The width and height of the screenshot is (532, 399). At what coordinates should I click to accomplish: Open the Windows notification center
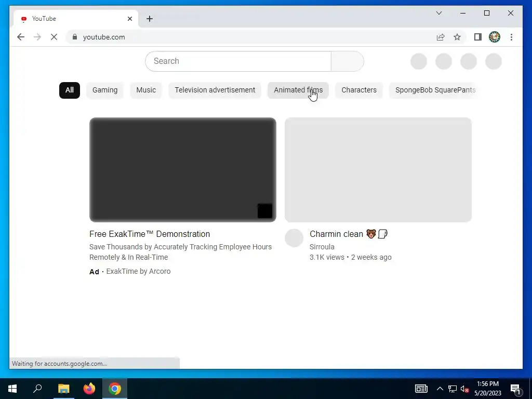pyautogui.click(x=515, y=389)
